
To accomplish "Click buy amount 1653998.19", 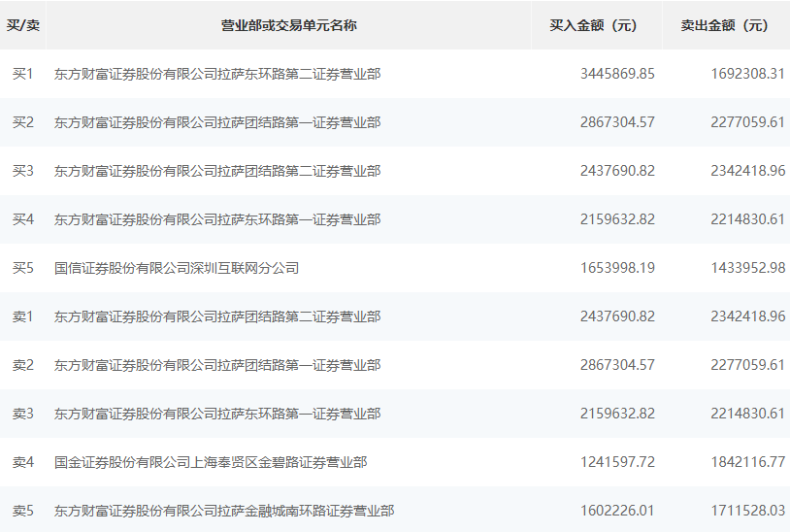I will [x=617, y=268].
